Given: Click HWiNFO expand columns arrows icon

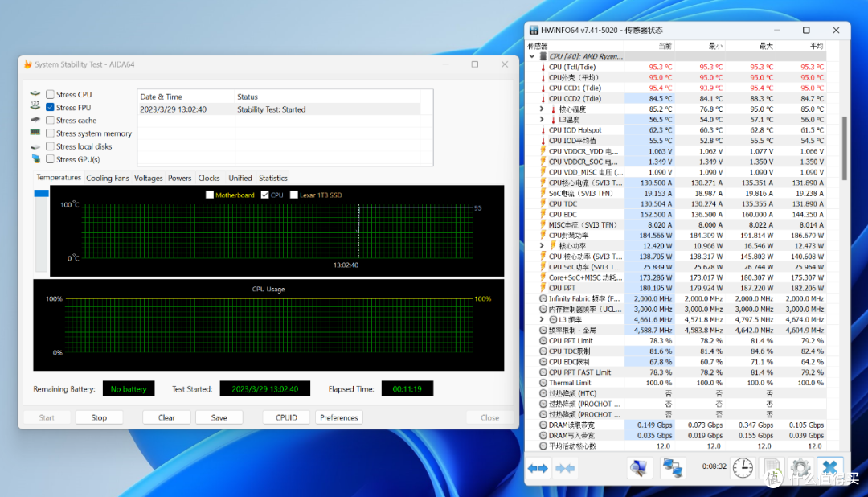Looking at the screenshot, I should pyautogui.click(x=538, y=469).
